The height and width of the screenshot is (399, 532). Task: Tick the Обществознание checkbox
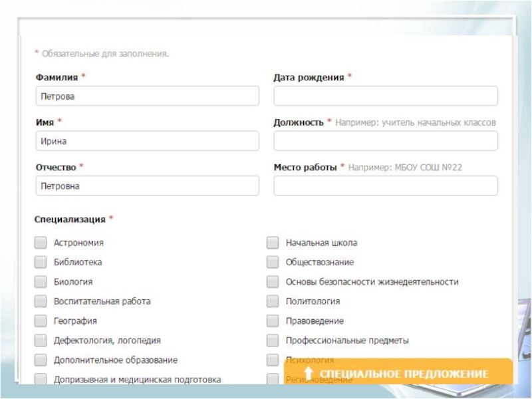click(273, 262)
